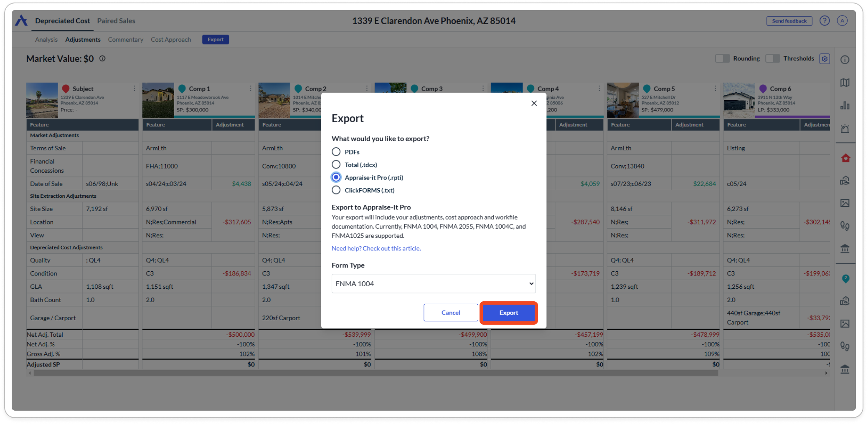Open the Comp 3 card options menu
This screenshot has width=868, height=424.
pyautogui.click(x=483, y=88)
